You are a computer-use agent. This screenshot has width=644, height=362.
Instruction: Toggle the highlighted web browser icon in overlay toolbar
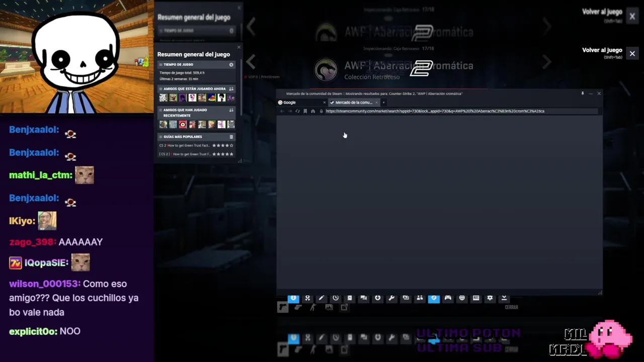434,298
